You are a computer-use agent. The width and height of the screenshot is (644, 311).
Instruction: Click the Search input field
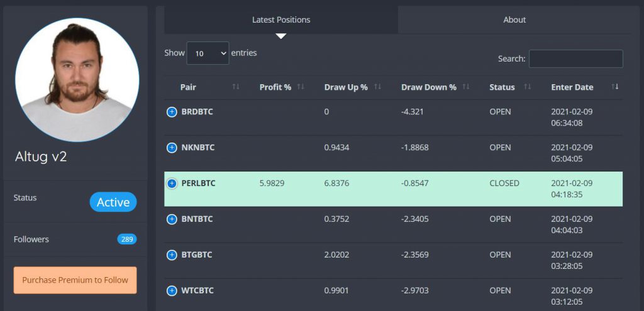(576, 58)
